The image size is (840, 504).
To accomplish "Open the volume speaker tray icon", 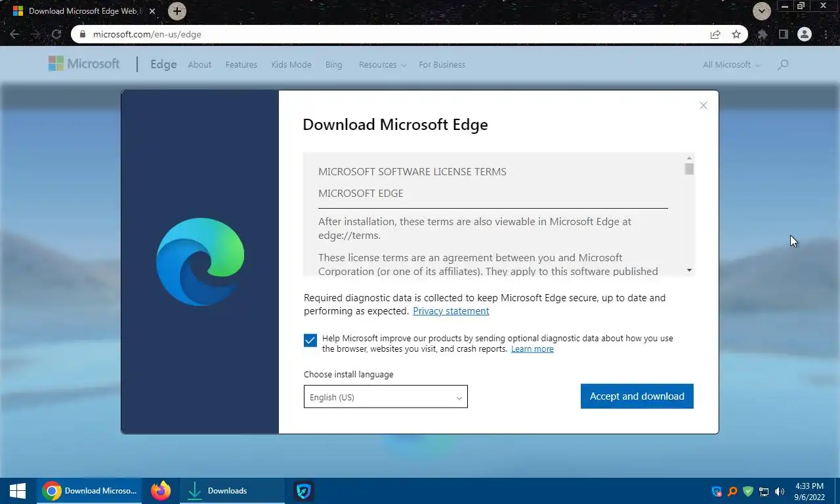I will 780,492.
